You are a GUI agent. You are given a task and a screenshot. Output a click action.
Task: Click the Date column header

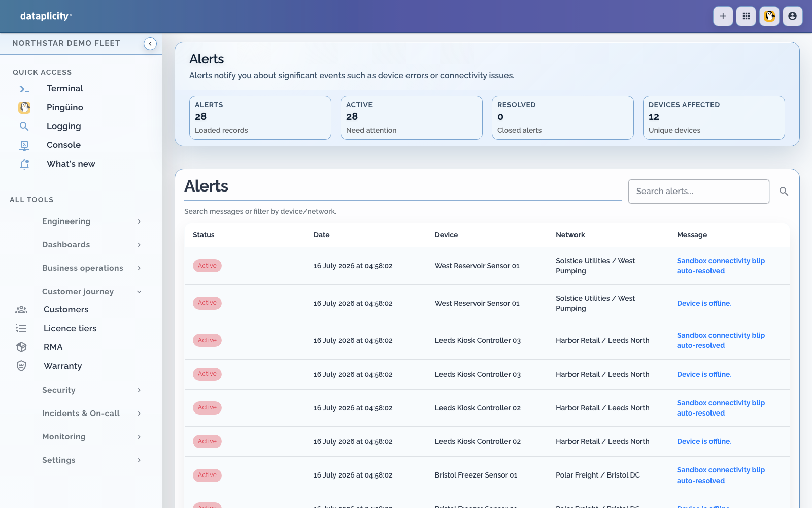(x=321, y=235)
